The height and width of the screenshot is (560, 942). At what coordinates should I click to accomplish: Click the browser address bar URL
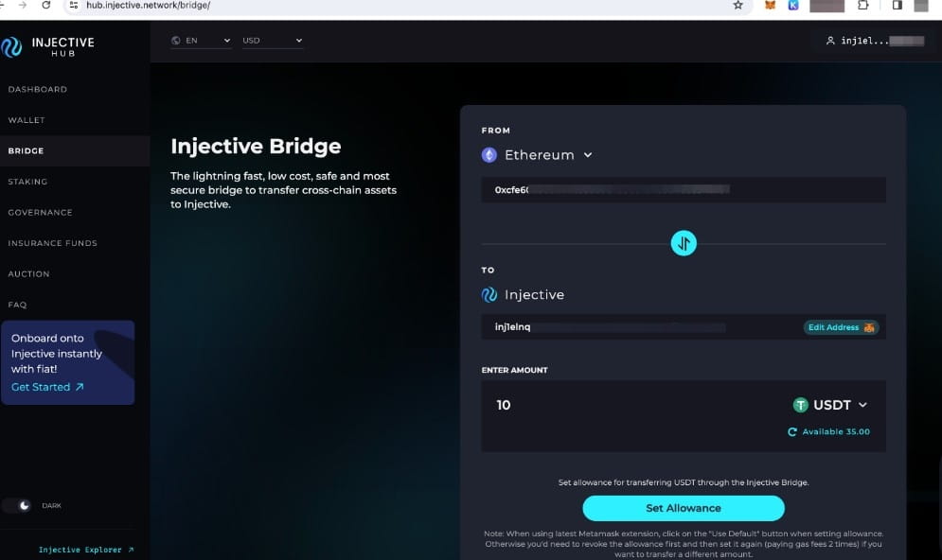(x=149, y=6)
